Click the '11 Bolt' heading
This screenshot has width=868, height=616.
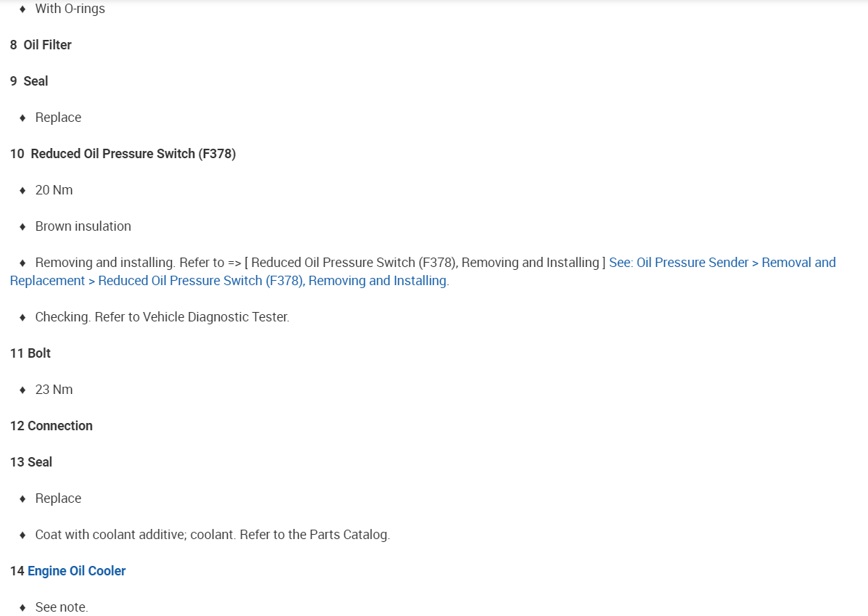[x=30, y=353]
